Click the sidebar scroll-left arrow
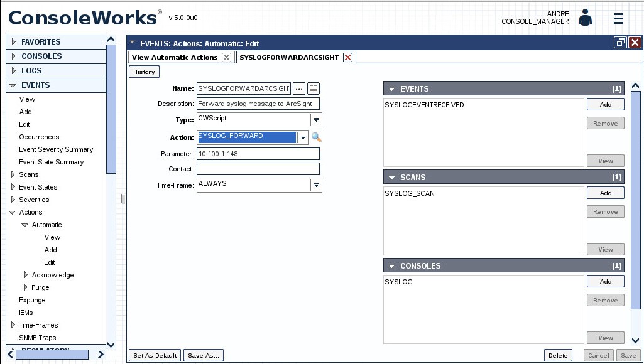This screenshot has height=364, width=644. (10, 354)
